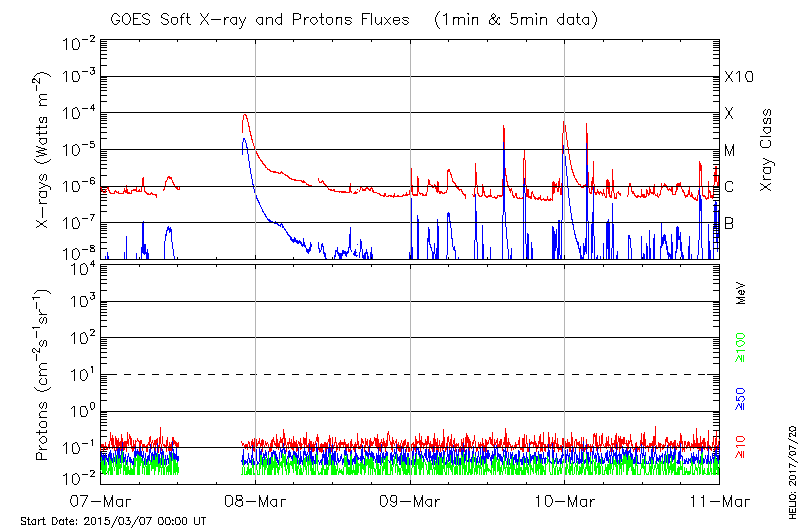800x530 pixels.
Task: Click the 'HELIO: 2017/07/20' vertical stamp
Action: click(789, 467)
